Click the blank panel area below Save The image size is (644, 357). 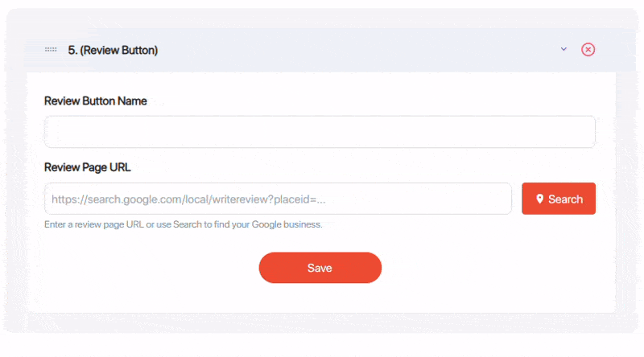pos(320,298)
